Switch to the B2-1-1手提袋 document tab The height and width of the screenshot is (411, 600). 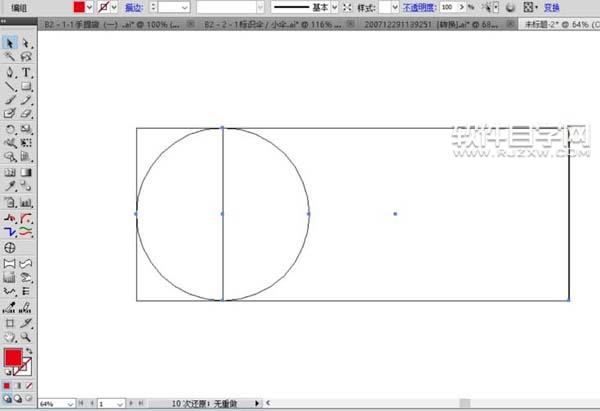[x=112, y=24]
